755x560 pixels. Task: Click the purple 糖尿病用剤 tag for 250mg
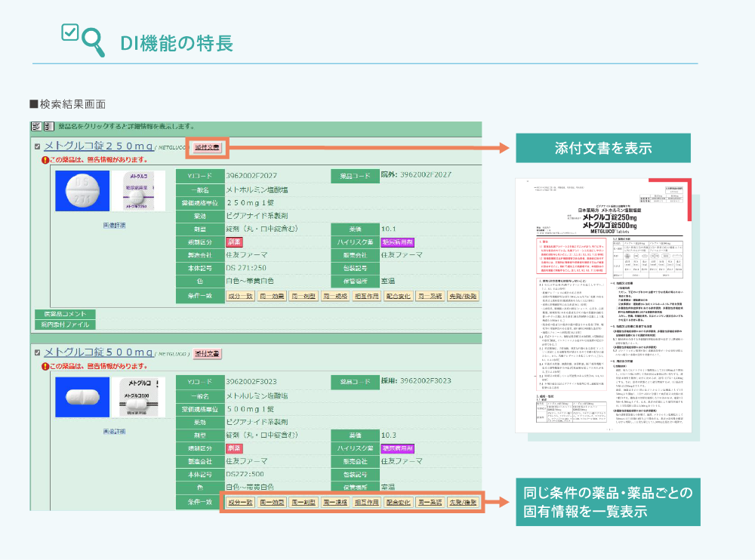pyautogui.click(x=398, y=242)
